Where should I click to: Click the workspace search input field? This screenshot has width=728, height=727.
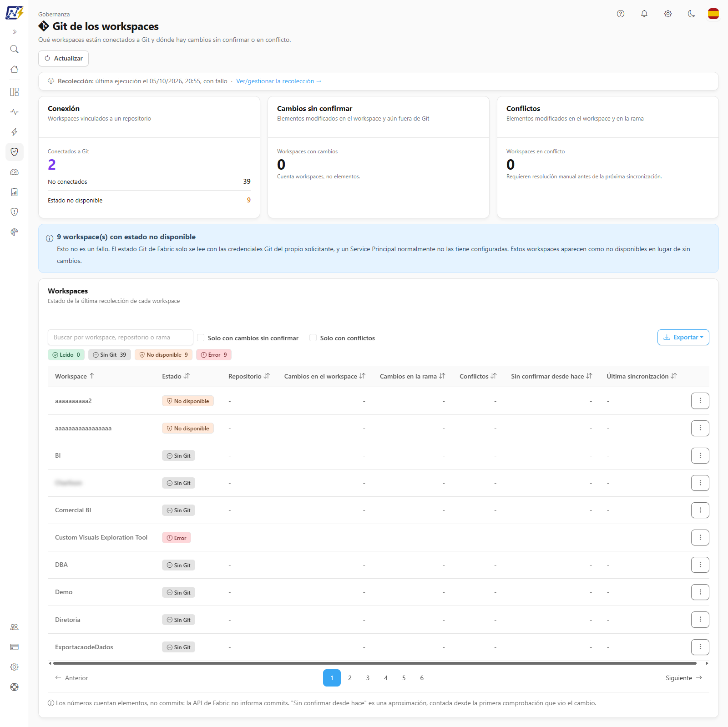tap(121, 338)
